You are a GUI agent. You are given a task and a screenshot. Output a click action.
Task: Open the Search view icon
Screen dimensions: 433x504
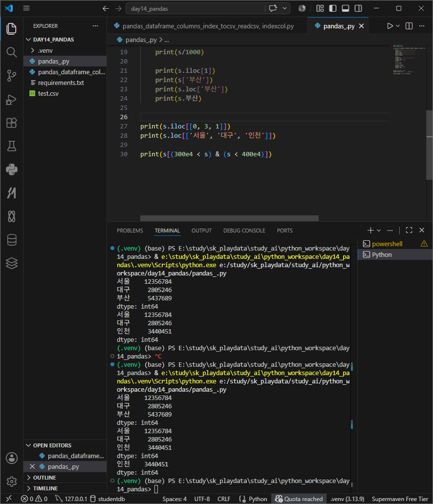(x=12, y=52)
